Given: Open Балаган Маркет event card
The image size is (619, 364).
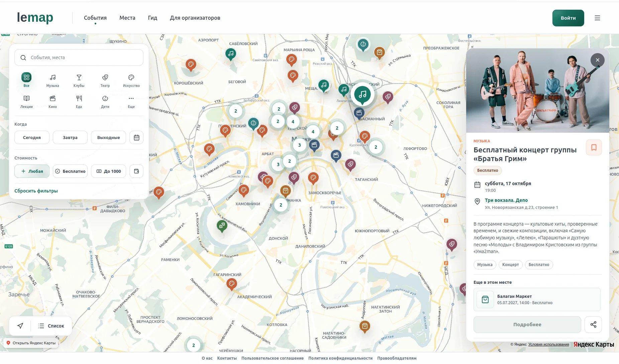Looking at the screenshot, I should pos(537,299).
